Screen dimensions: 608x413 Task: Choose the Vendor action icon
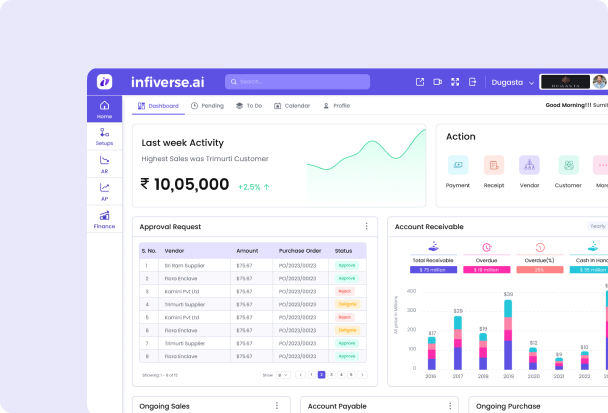[x=530, y=166]
